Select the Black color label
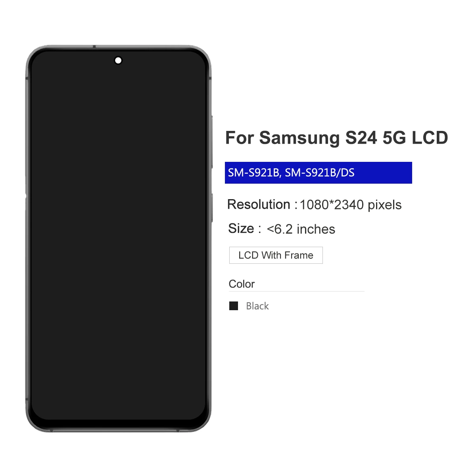 [257, 306]
